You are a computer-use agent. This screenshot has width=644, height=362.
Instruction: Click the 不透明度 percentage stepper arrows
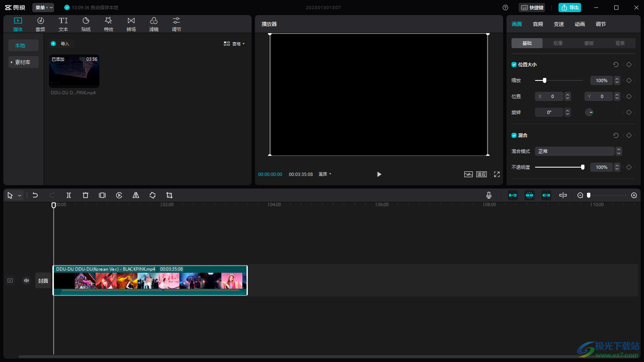[x=617, y=167]
